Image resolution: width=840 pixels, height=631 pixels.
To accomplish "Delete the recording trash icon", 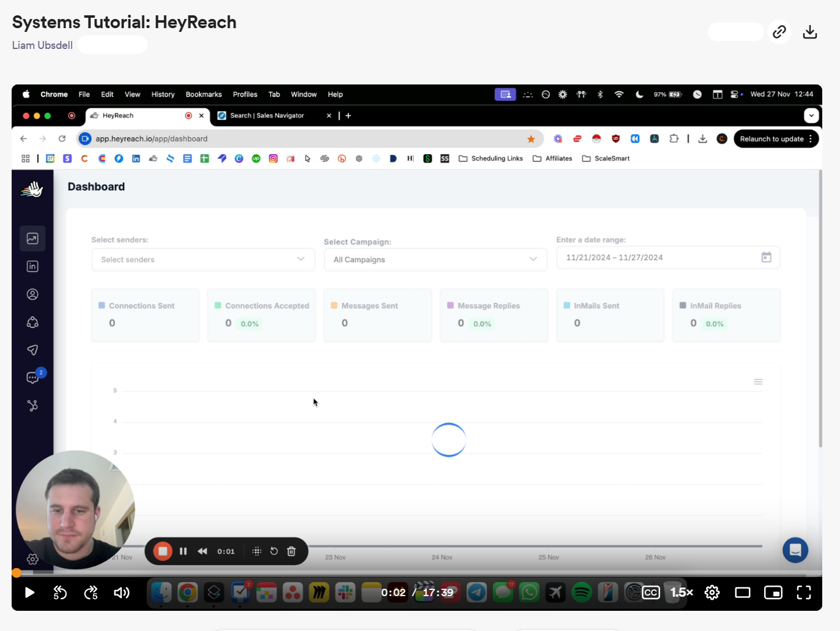I will point(291,551).
